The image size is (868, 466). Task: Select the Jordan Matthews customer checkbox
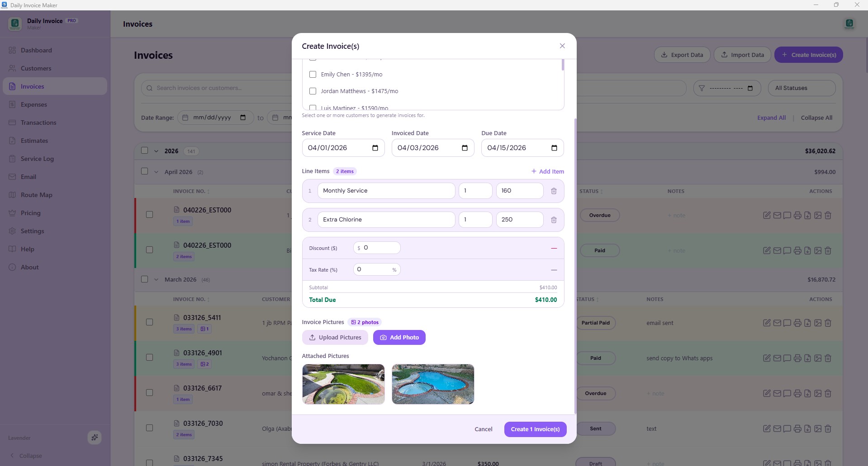pos(313,91)
